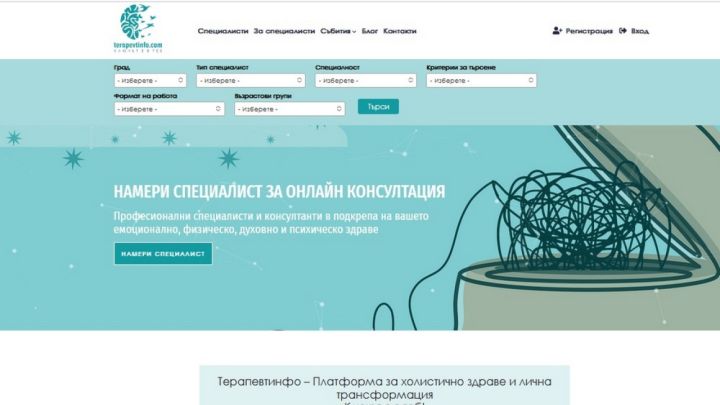Open the Формат на работа dropdown
The width and height of the screenshot is (720, 405).
pyautogui.click(x=169, y=109)
